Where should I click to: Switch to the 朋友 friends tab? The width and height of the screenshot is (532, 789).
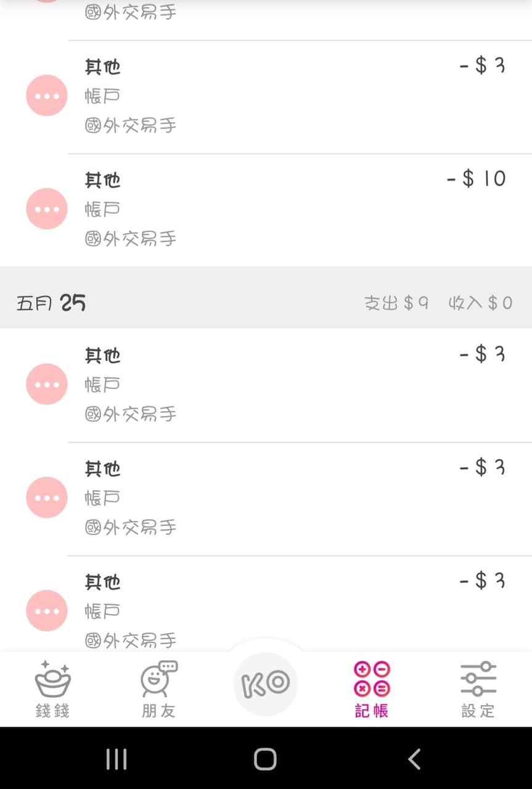[x=158, y=689]
